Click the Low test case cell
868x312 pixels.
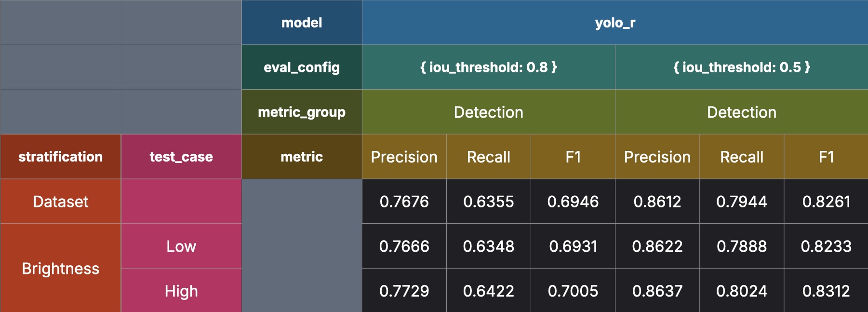coord(181,246)
